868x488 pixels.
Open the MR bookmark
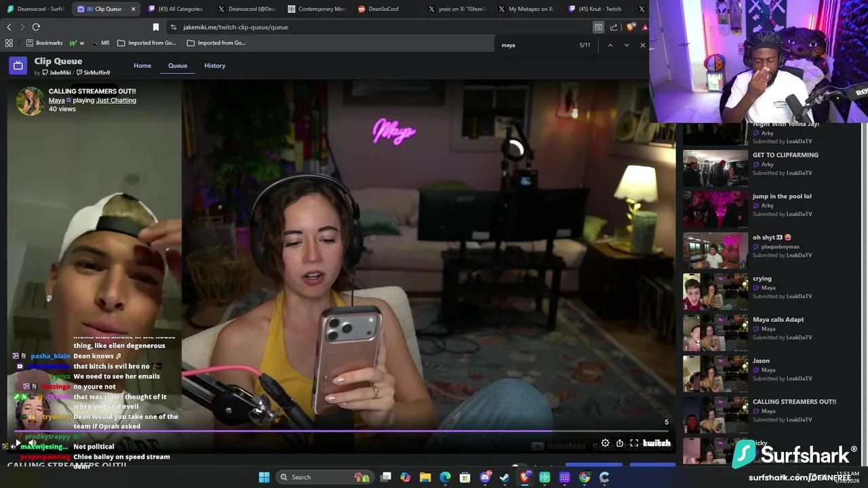tap(100, 43)
